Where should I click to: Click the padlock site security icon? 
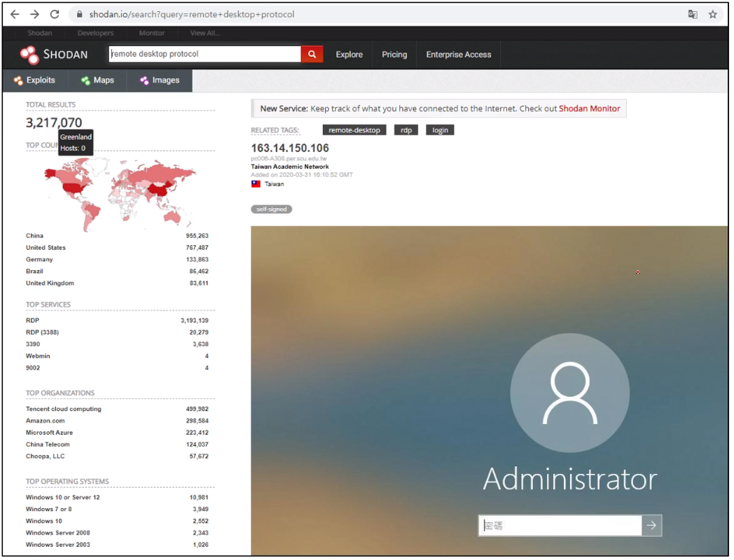pyautogui.click(x=80, y=15)
